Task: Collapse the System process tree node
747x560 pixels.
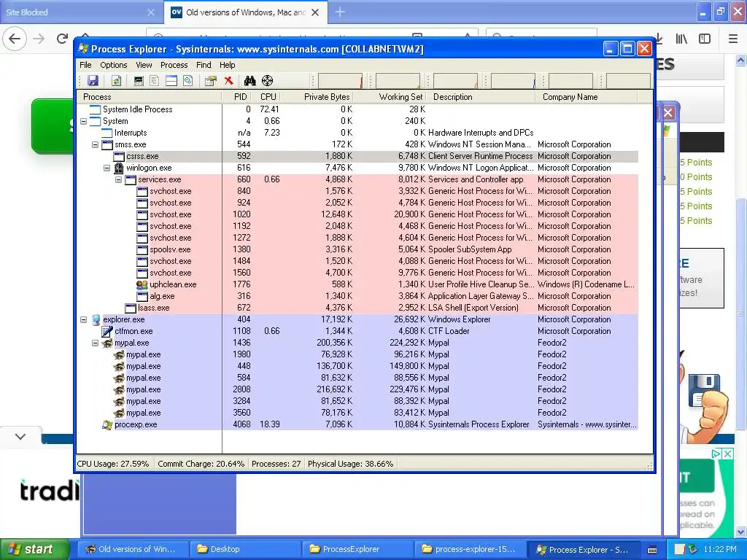Action: coord(83,122)
